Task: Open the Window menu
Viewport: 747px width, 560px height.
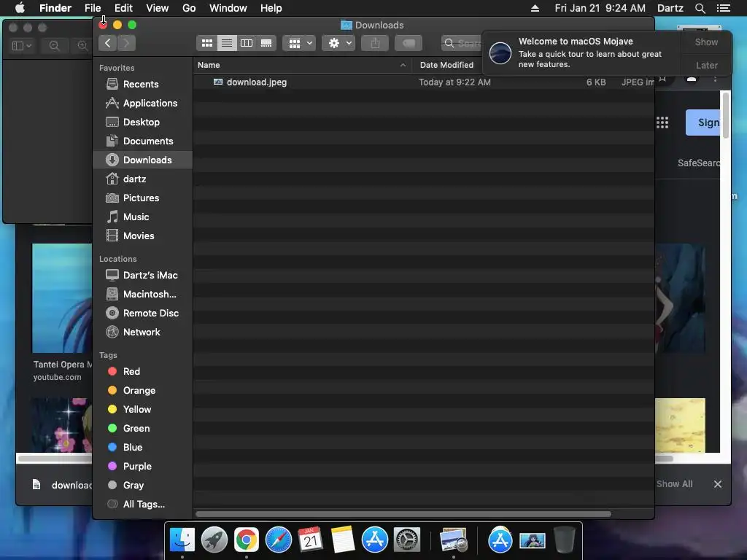Action: click(228, 8)
